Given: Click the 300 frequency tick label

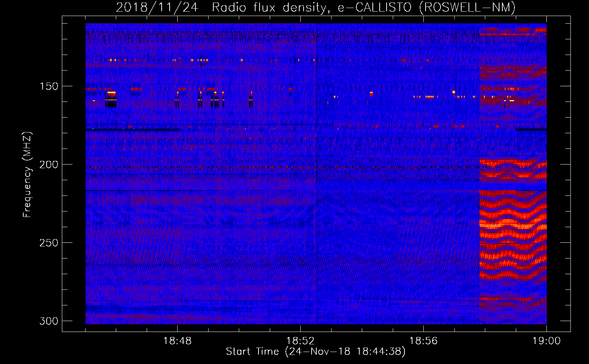Looking at the screenshot, I should point(49,321).
